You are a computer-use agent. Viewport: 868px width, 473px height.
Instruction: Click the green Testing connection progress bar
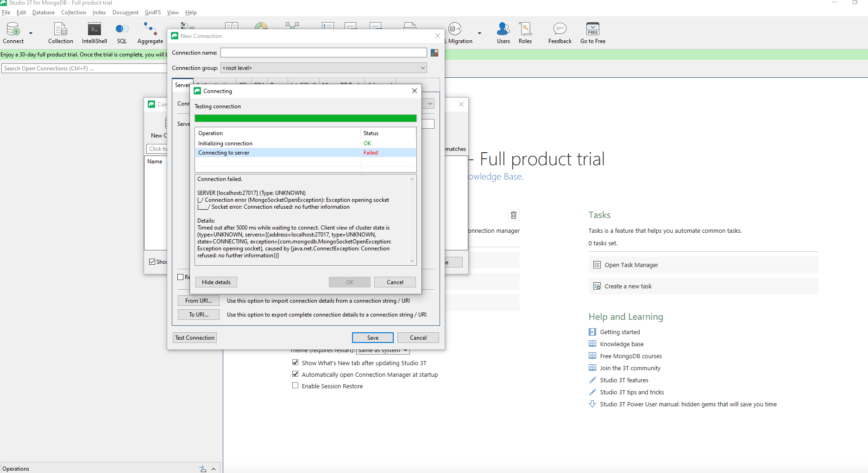click(306, 118)
